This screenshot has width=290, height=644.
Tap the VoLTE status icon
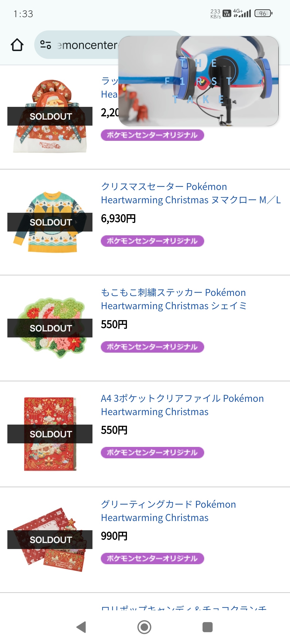[x=227, y=13]
